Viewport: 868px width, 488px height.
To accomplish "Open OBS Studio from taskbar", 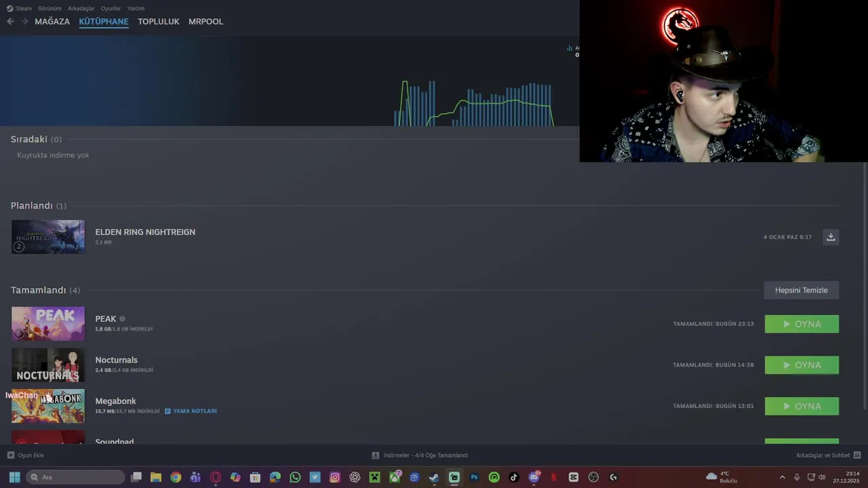I will pyautogui.click(x=593, y=477).
